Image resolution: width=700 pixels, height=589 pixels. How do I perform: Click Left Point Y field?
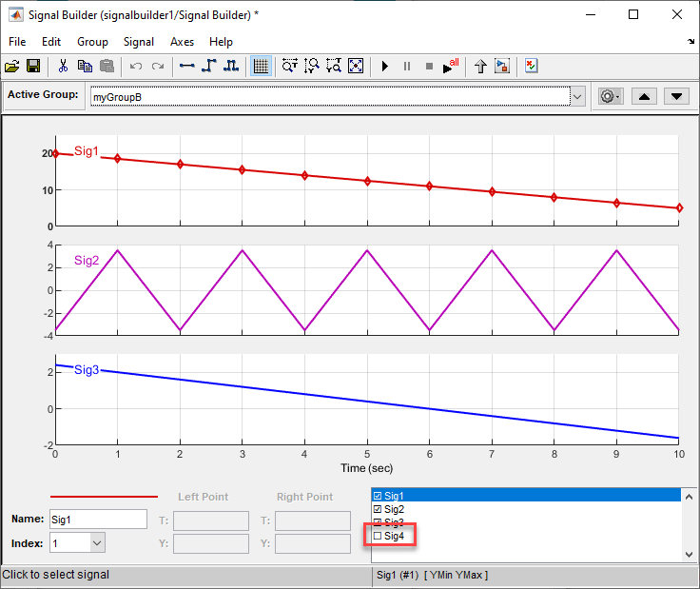(211, 544)
